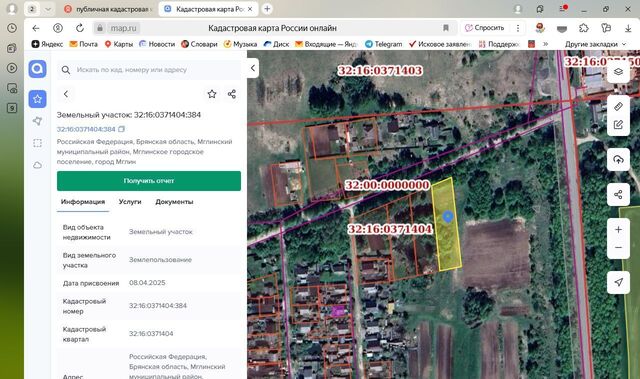Click the my-location arrow on map
Screen dimensions: 640x379
[618, 282]
